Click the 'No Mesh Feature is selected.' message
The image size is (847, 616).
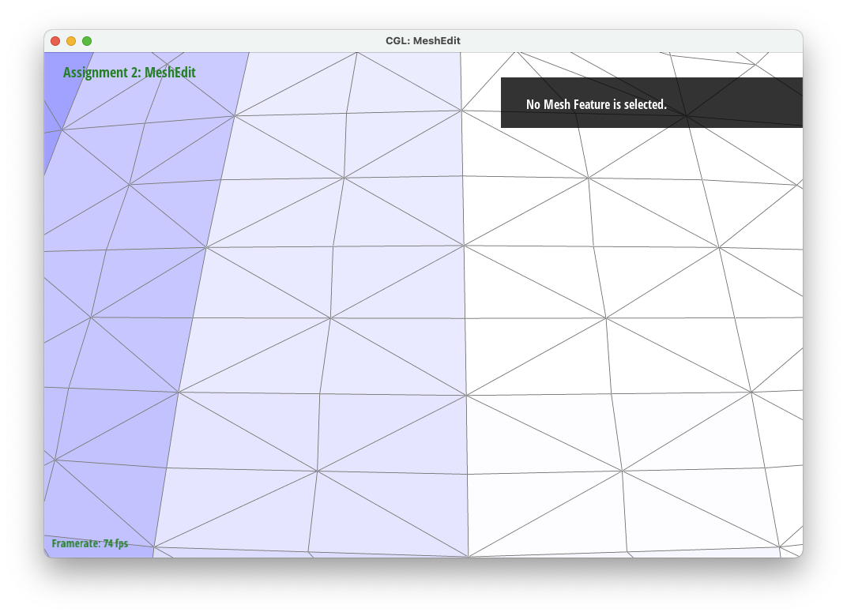coord(597,104)
